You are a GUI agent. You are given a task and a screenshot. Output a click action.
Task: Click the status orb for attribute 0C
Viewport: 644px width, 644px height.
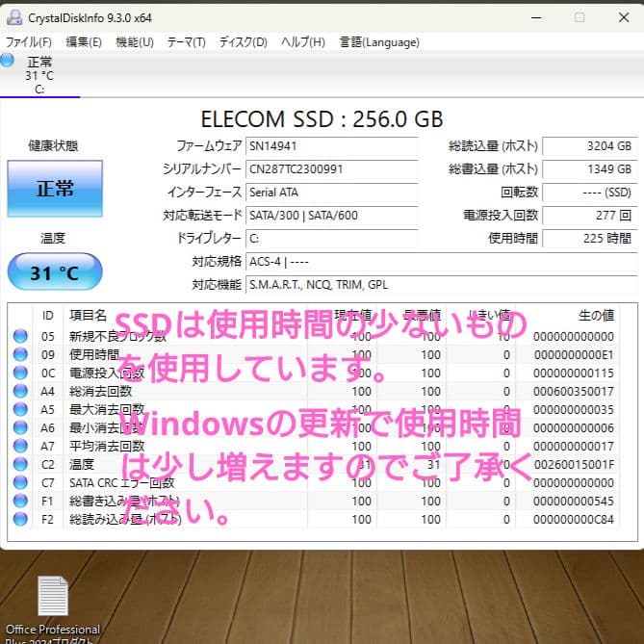click(20, 373)
